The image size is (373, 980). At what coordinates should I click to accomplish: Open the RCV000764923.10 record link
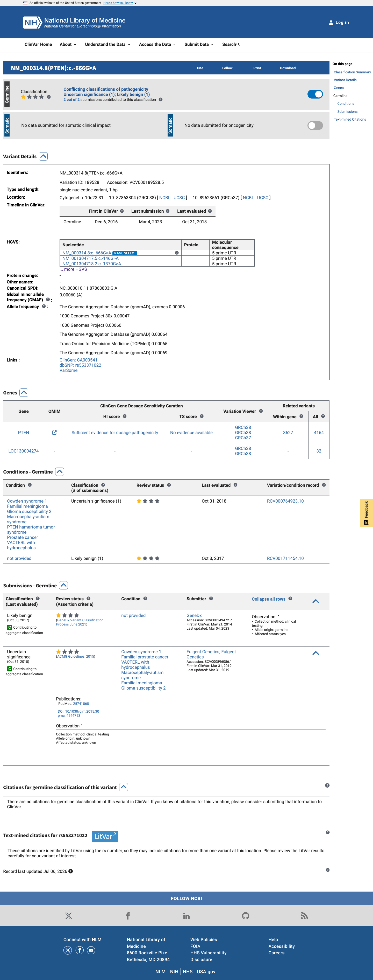coord(285,501)
